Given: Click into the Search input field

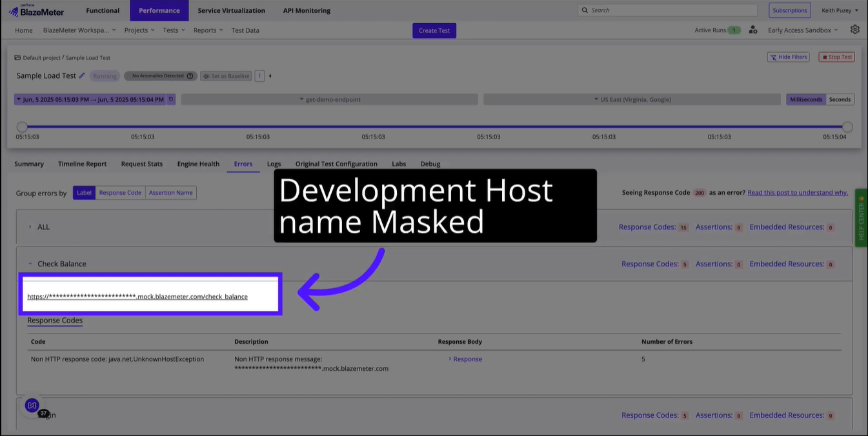Looking at the screenshot, I should (x=668, y=10).
